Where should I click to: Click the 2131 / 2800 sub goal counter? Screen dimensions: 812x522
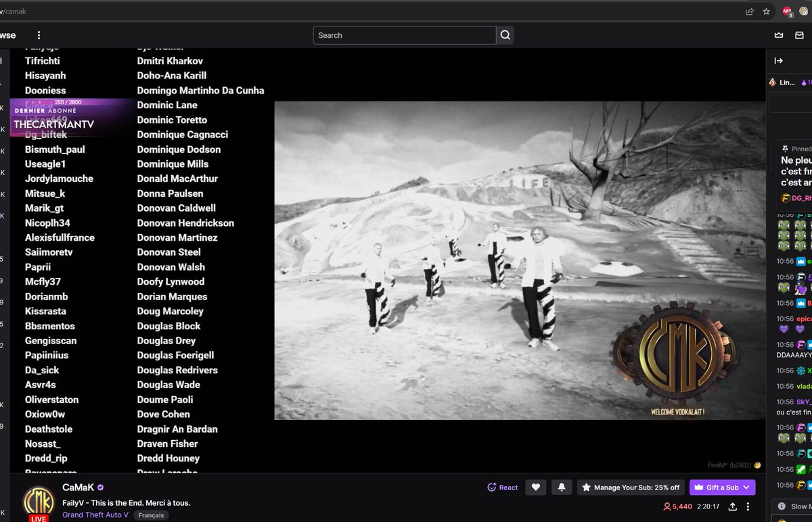[68, 102]
